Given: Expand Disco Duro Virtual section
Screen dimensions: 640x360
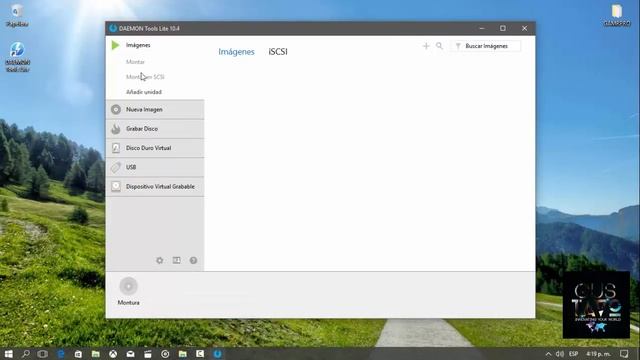Looking at the screenshot, I should click(155, 148).
